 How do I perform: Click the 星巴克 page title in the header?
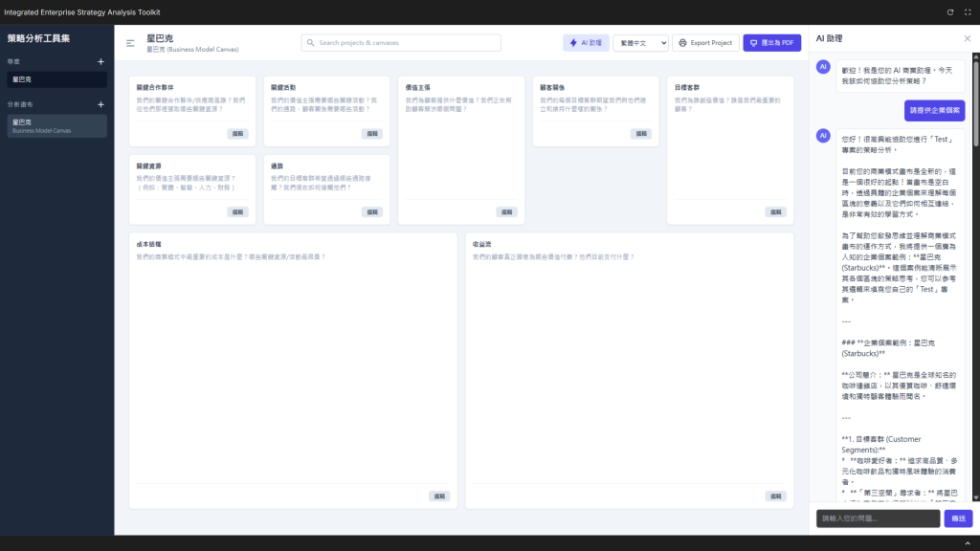(160, 38)
